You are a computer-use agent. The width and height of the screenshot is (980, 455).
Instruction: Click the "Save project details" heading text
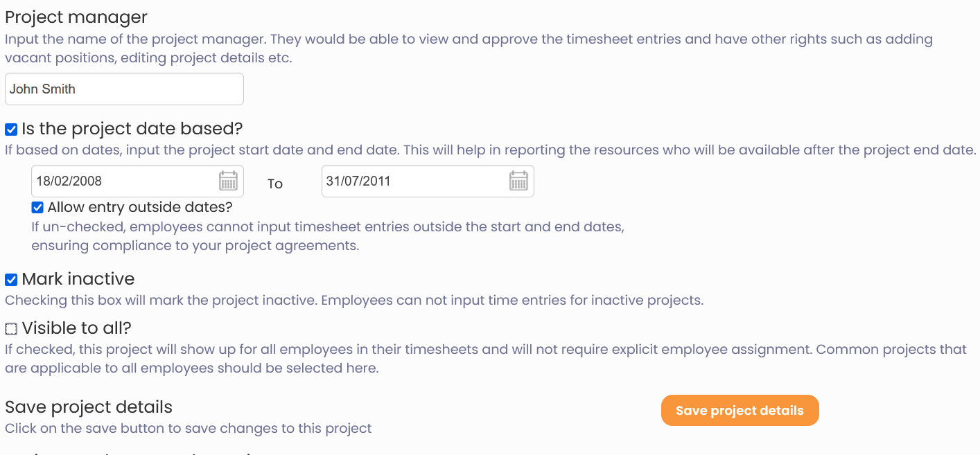89,407
